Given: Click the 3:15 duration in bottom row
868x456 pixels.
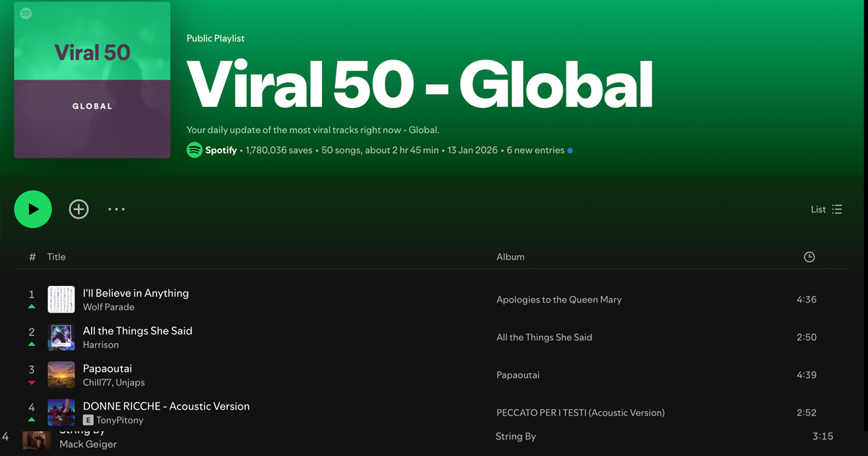Looking at the screenshot, I should pos(823,436).
